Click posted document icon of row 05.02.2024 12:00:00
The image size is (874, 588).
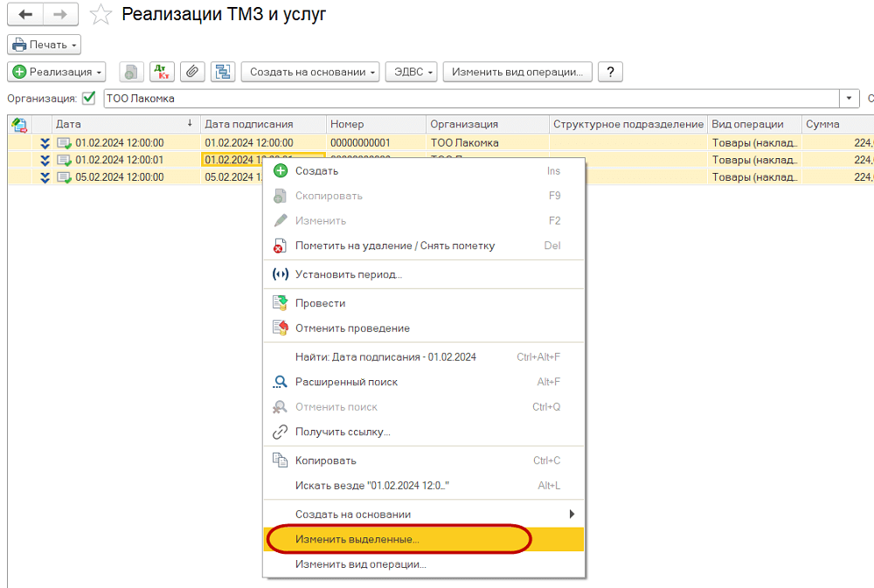coord(64,177)
